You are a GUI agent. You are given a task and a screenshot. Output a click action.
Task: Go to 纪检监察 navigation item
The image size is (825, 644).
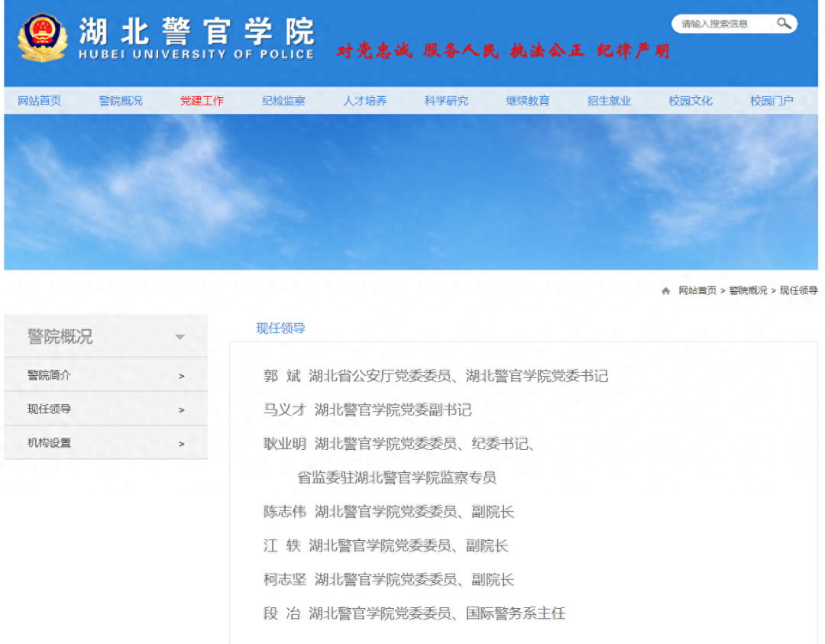(283, 101)
